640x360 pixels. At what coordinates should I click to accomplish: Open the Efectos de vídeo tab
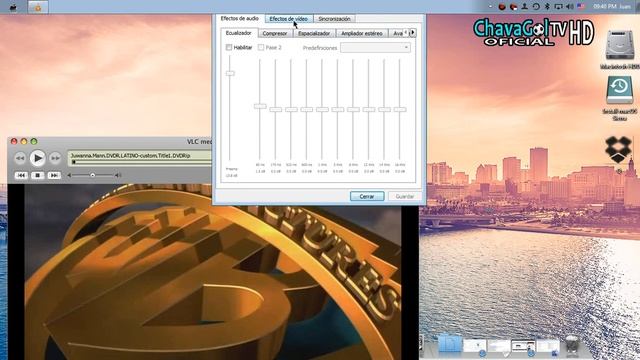coord(289,19)
